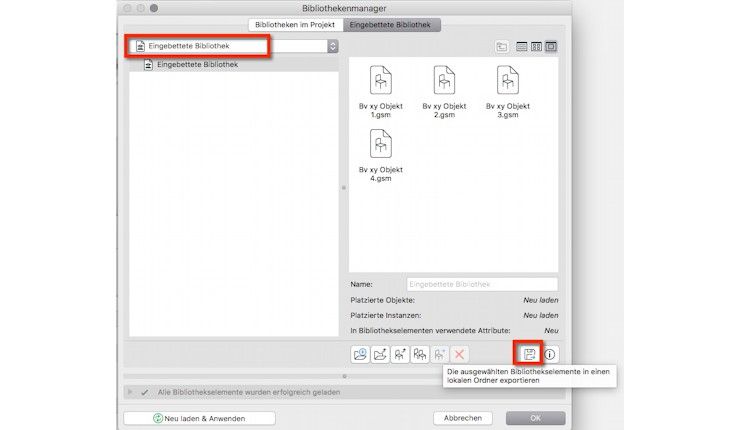This screenshot has height=430, width=740.
Task: Click the panel splitter handle between lists
Action: [344, 188]
